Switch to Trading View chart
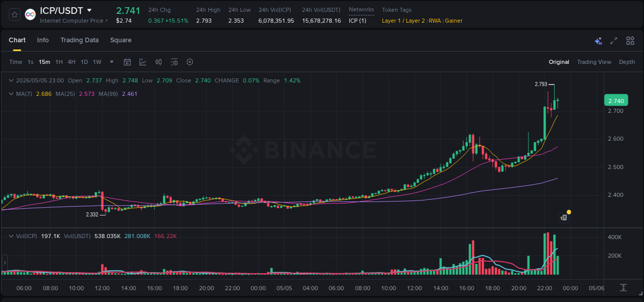This screenshot has width=644, height=302. tap(594, 62)
